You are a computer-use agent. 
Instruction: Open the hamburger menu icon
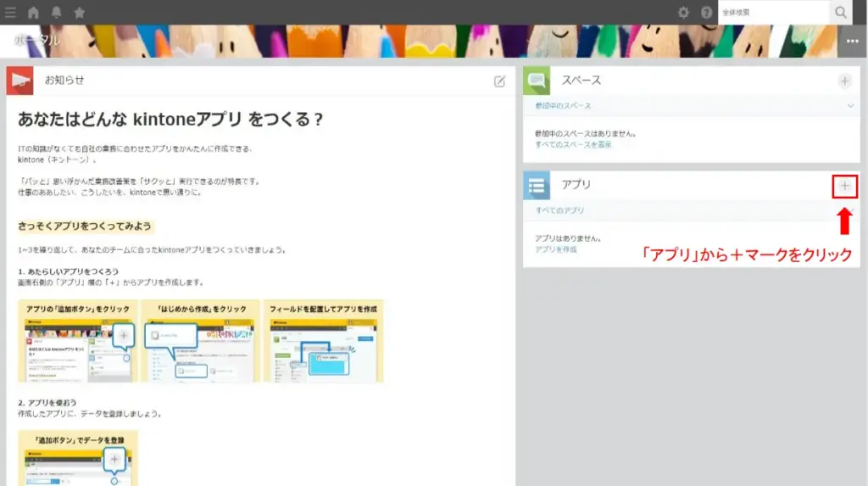[10, 12]
